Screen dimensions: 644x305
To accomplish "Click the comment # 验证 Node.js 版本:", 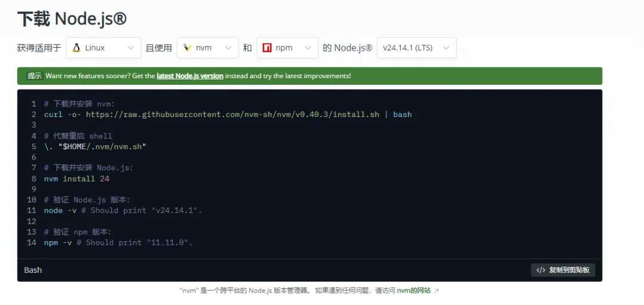I will pos(87,200).
